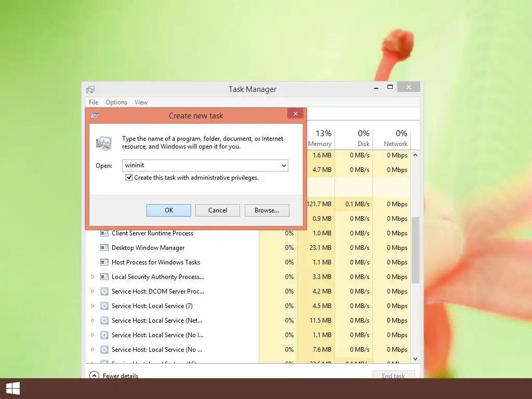This screenshot has width=532, height=399.
Task: Click the Local Security Authority Process icon
Action: (104, 277)
